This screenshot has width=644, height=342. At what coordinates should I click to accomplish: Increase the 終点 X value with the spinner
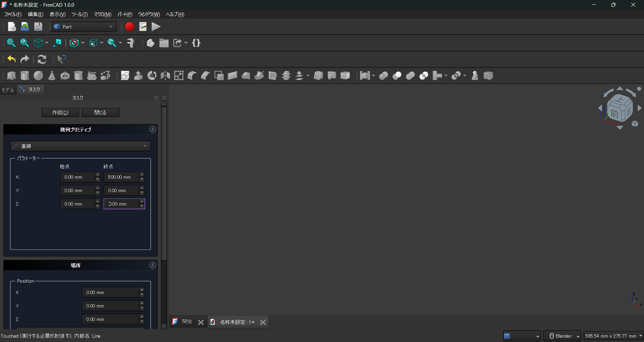142,175
